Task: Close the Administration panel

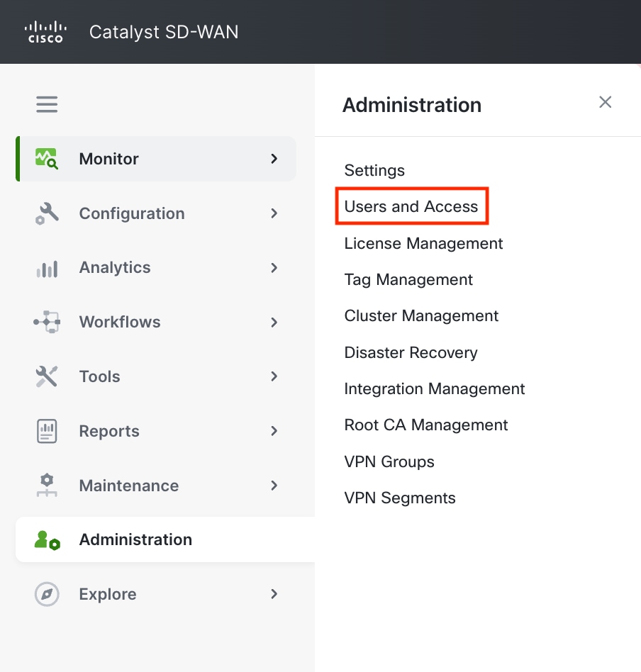Action: 605,102
